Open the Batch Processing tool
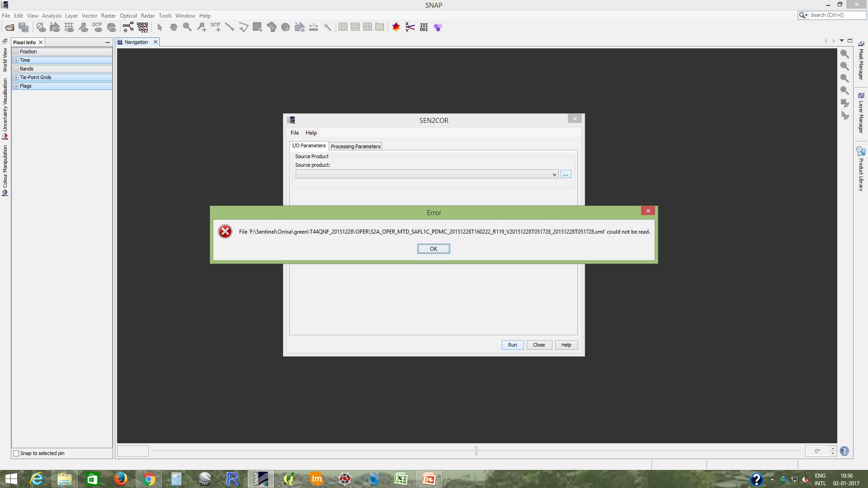The height and width of the screenshot is (488, 868). pos(142,28)
